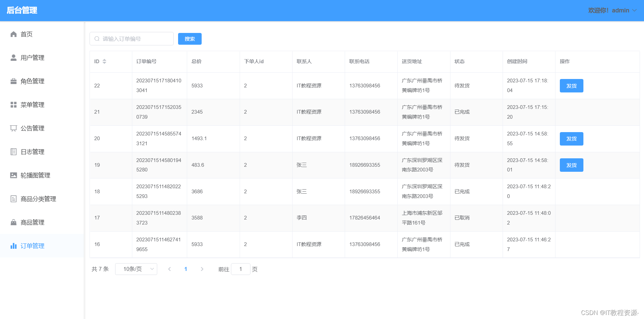Click total price 483.6
This screenshot has width=644, height=319.
point(198,165)
